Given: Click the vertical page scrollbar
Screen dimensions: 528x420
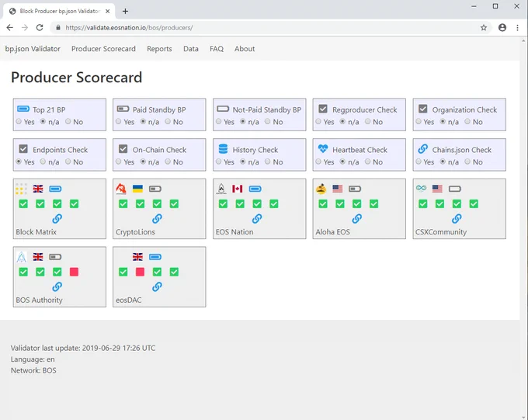Looking at the screenshot, I should point(523,227).
